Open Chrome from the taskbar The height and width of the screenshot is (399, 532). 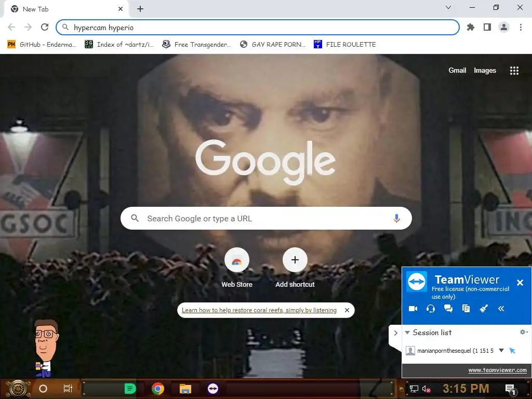(158, 389)
